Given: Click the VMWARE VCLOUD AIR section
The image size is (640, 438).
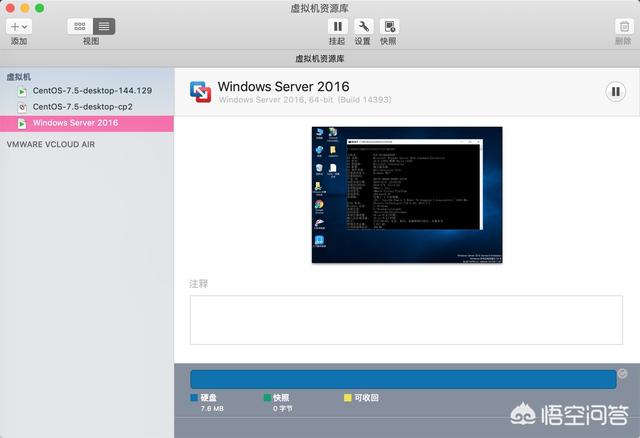Looking at the screenshot, I should point(51,145).
